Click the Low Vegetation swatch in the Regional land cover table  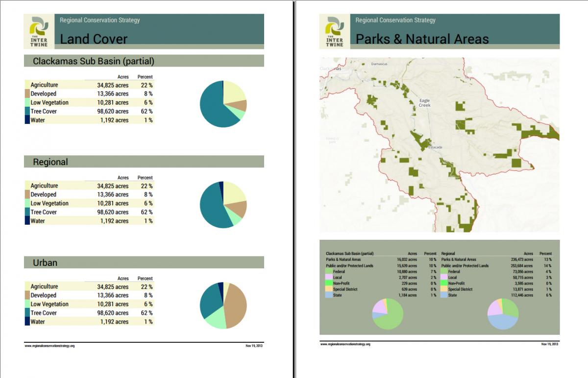click(27, 203)
